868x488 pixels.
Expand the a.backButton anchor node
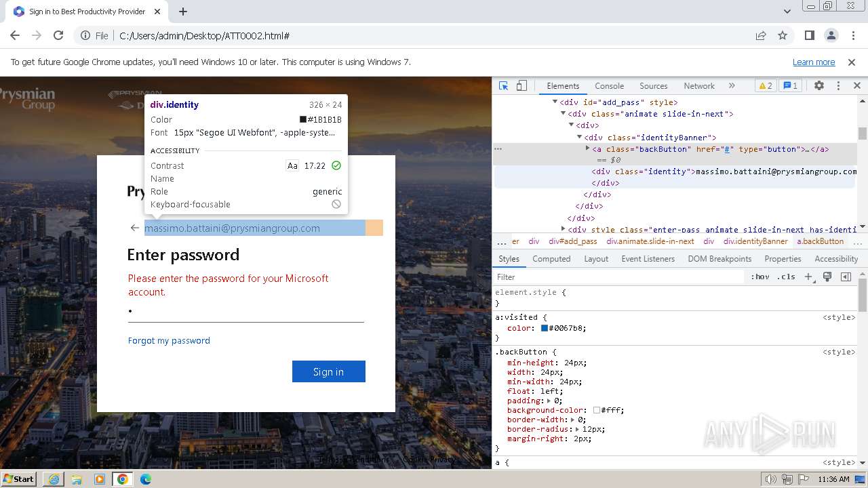click(587, 148)
